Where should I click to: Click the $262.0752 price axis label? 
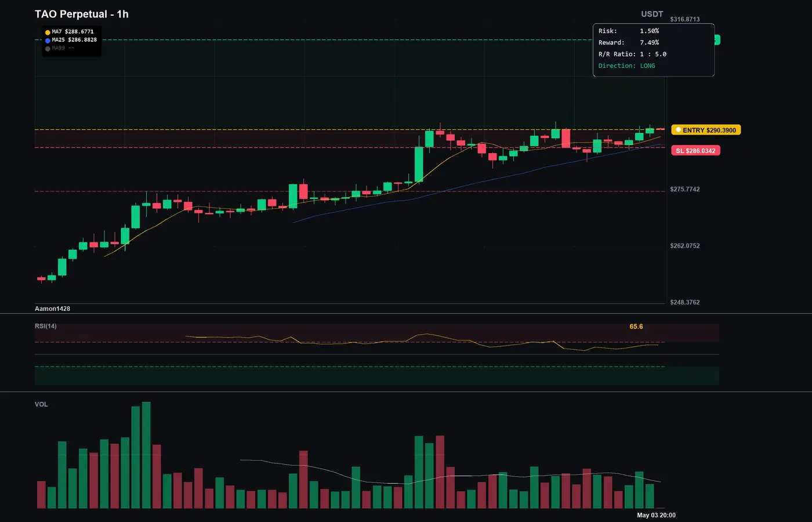coord(685,246)
